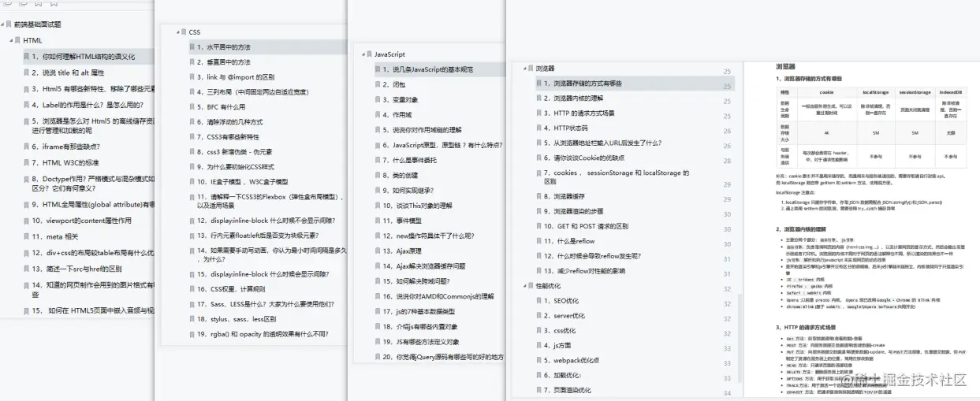Click bookmark icon beside '7、HTML W3C的标准'
Viewport: 980px width, 401px height.
(27, 162)
